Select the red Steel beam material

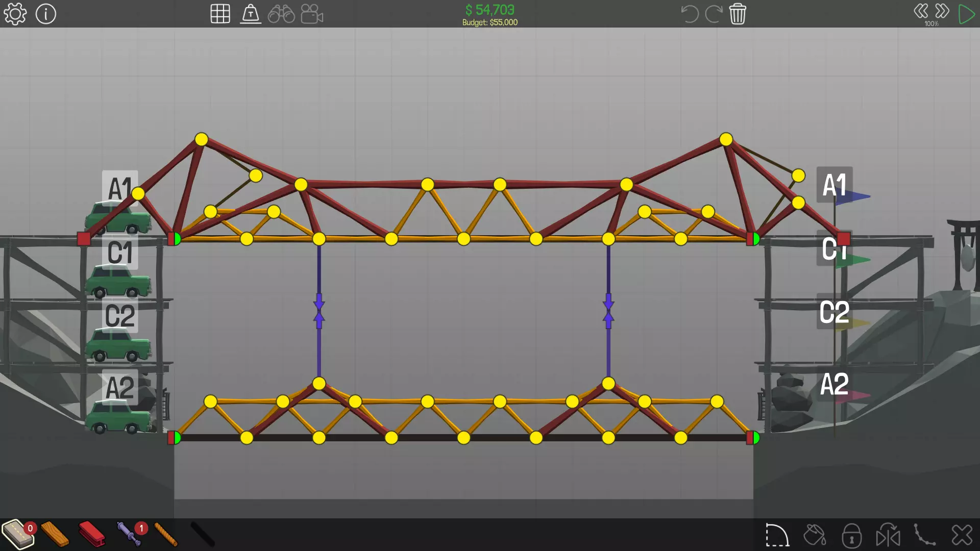(92, 534)
